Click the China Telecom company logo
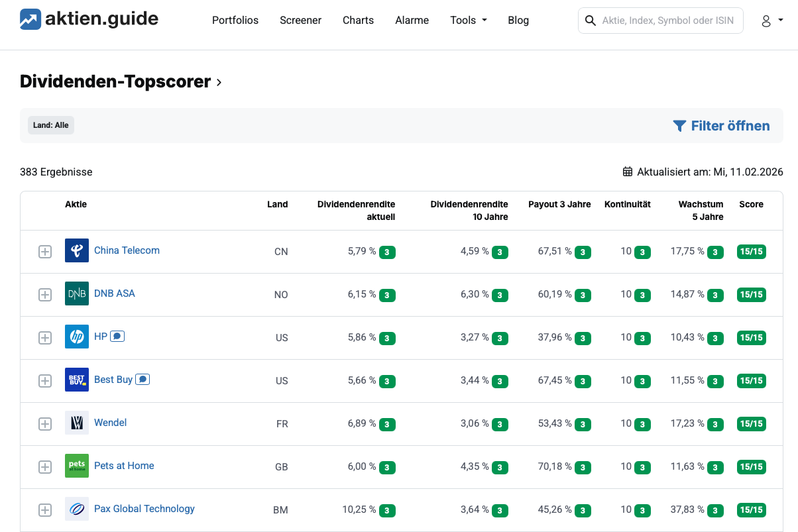 click(x=77, y=250)
